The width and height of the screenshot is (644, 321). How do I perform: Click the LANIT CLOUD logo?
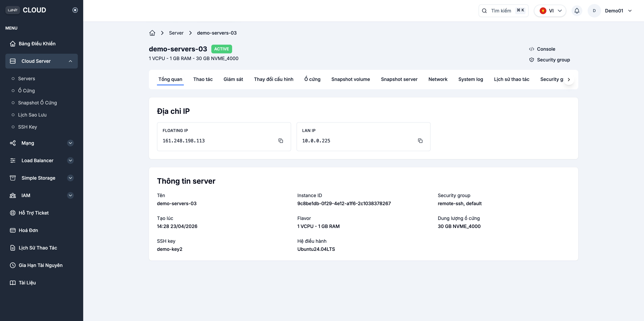point(26,10)
